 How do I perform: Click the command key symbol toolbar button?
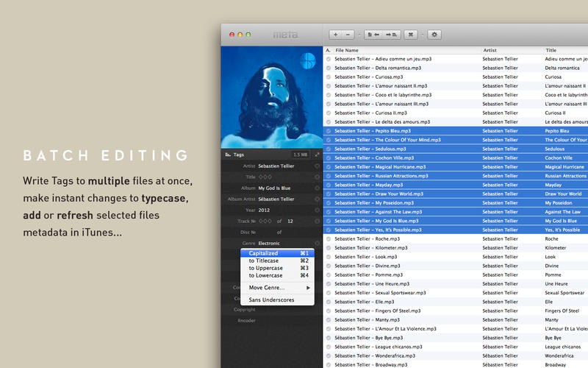412,35
